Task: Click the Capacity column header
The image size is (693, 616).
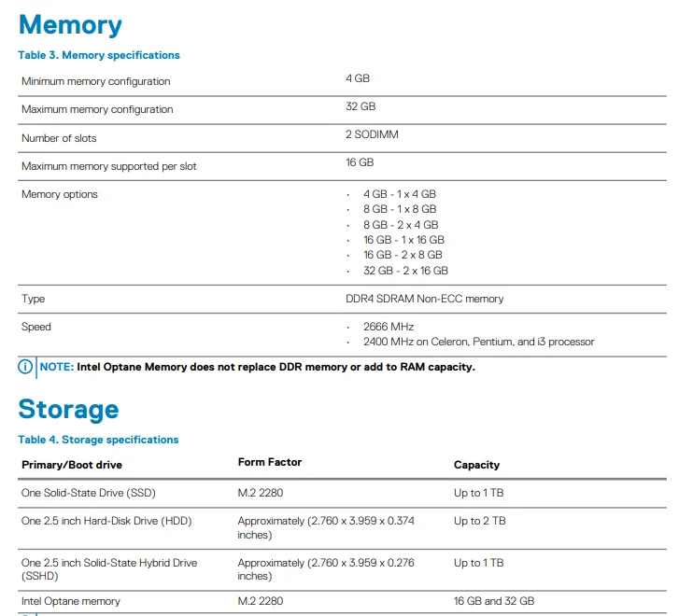Action: point(476,465)
